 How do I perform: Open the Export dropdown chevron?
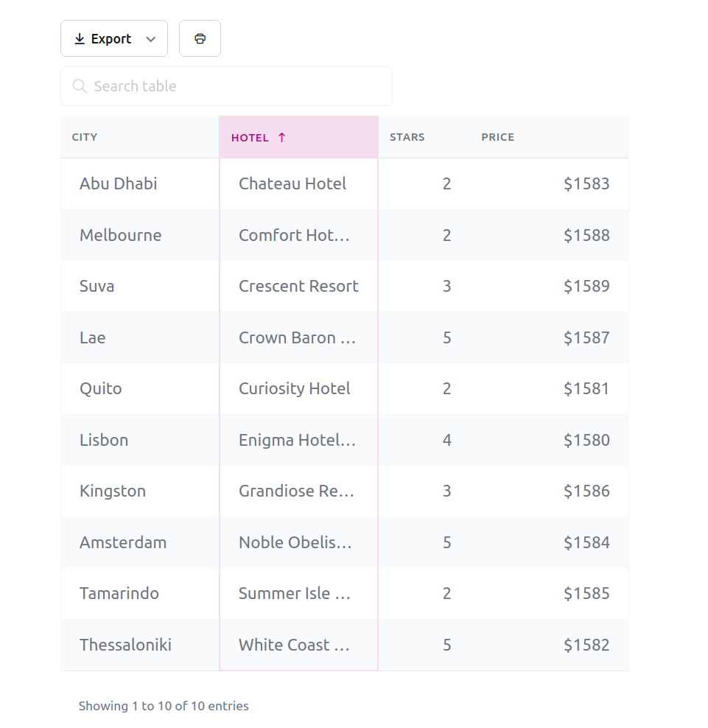tap(150, 39)
